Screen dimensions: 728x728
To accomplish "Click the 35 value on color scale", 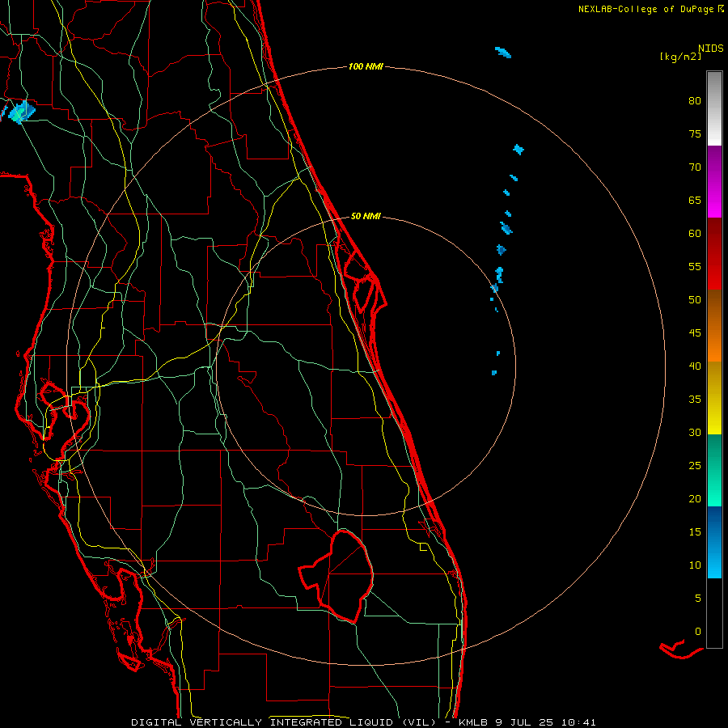I will coord(695,400).
